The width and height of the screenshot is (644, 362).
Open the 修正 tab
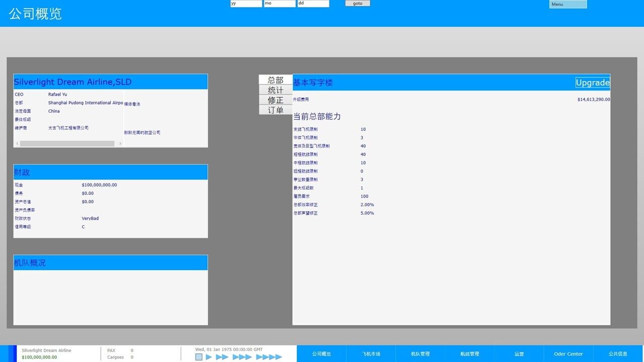pyautogui.click(x=275, y=100)
